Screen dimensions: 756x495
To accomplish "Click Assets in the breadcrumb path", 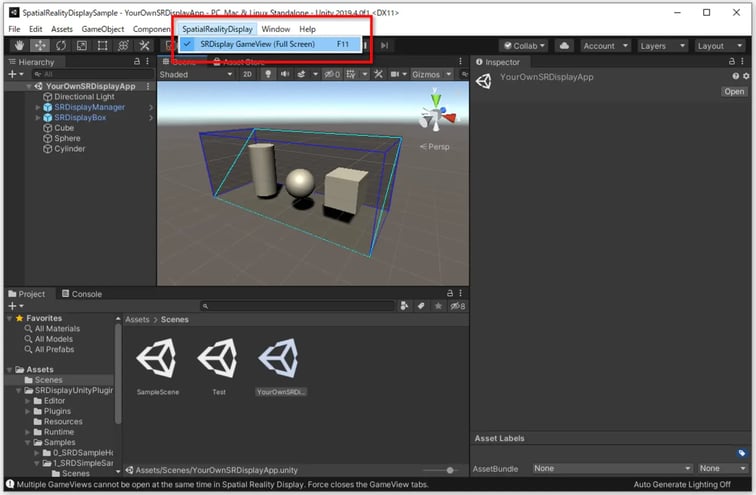I will 137,320.
